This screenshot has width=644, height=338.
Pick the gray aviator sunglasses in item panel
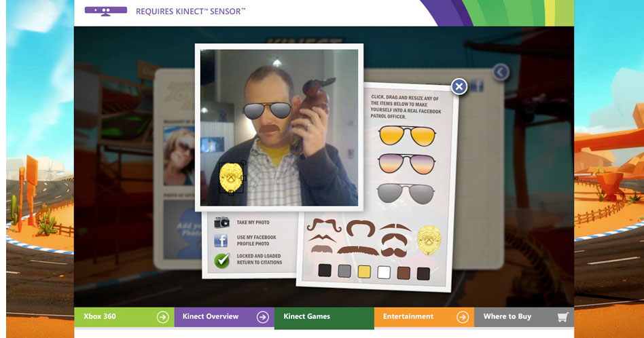pyautogui.click(x=406, y=193)
